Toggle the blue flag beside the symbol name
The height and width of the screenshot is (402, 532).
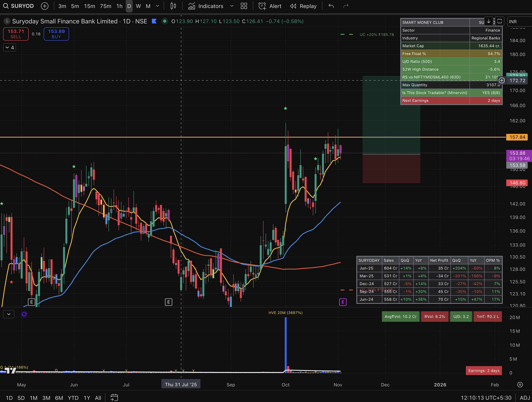154,21
